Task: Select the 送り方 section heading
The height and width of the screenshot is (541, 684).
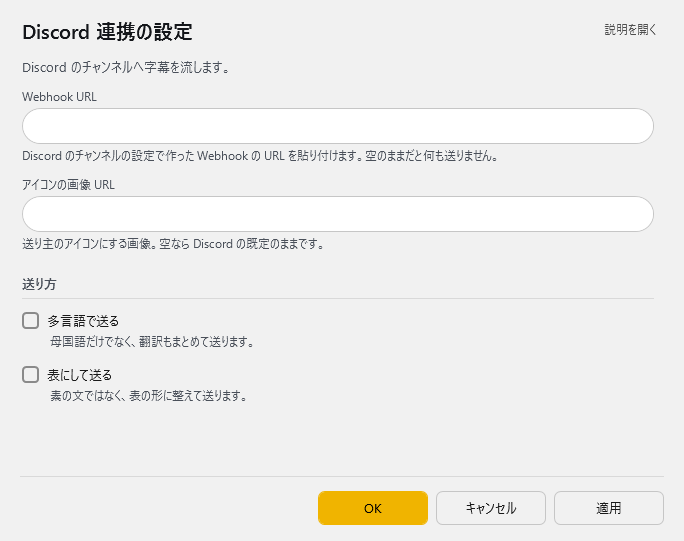Action: pos(39,284)
